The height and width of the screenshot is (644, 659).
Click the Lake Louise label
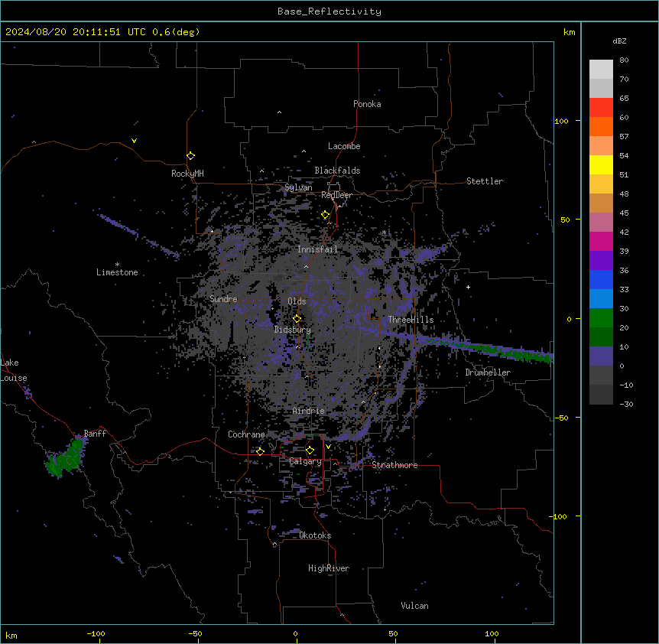pyautogui.click(x=14, y=370)
